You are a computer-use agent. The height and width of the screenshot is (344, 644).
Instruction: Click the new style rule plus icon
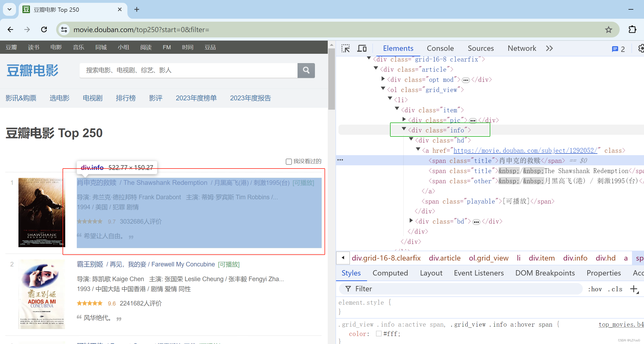coord(634,289)
